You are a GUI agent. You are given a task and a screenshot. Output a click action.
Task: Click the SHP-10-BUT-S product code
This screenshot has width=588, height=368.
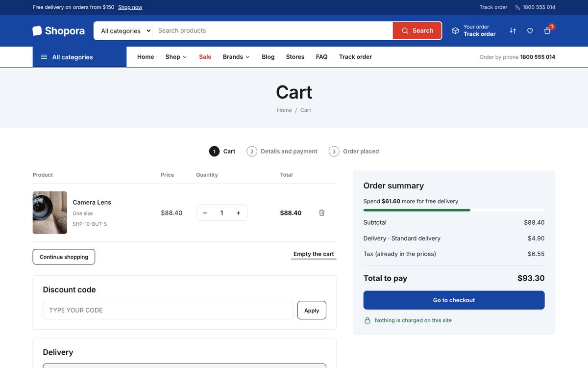(90, 224)
